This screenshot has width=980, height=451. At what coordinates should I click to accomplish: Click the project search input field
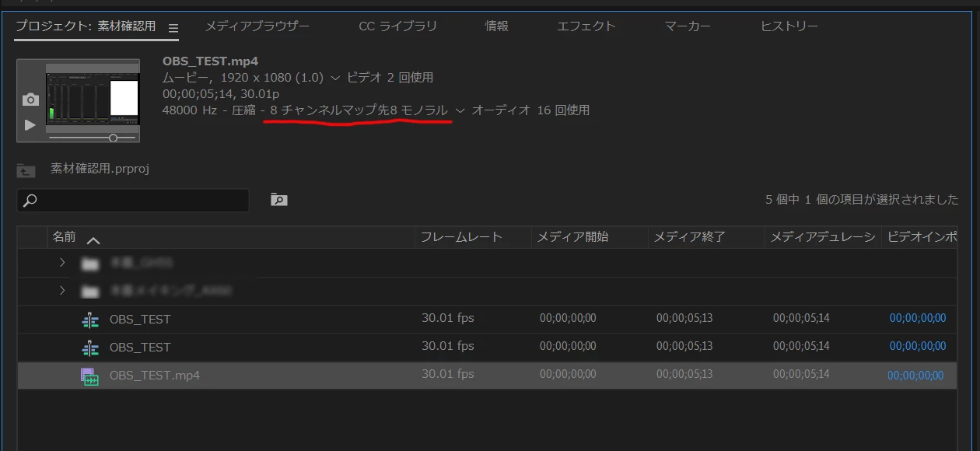[133, 200]
